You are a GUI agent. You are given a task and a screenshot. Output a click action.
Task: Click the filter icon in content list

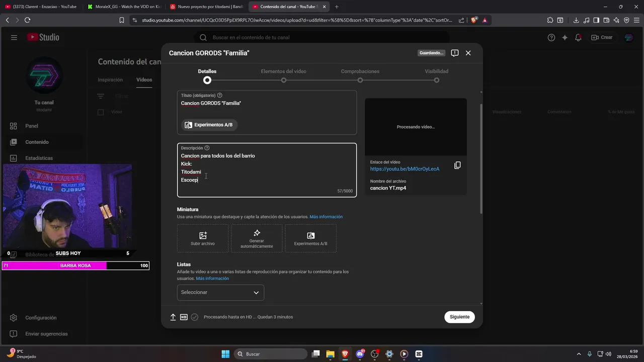(x=101, y=96)
